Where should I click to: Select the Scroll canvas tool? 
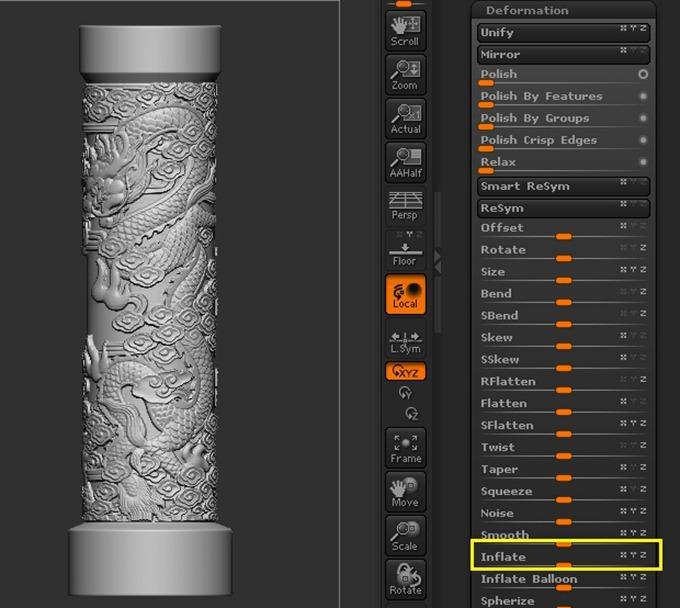(x=405, y=31)
